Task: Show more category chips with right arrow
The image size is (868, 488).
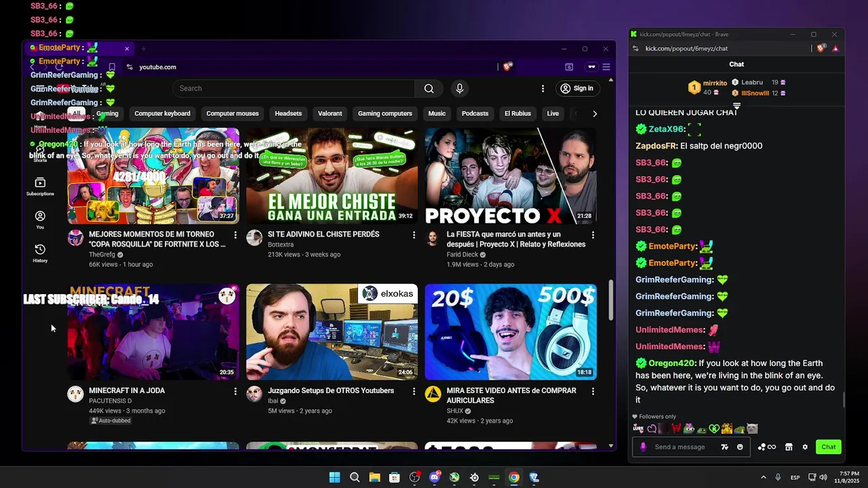Action: click(595, 113)
